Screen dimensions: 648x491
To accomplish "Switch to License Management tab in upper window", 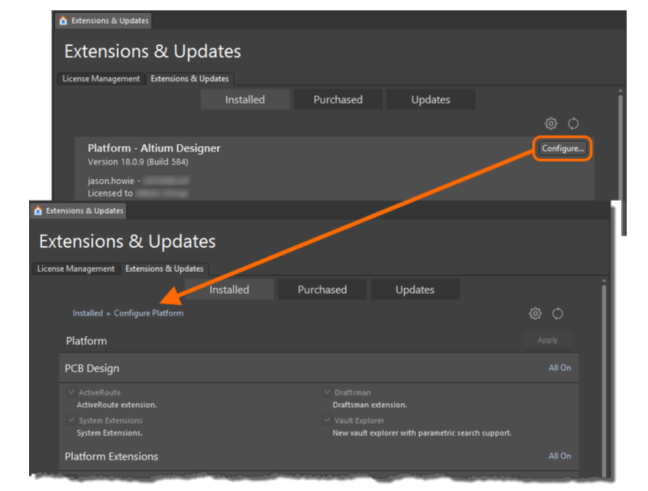I will [102, 78].
